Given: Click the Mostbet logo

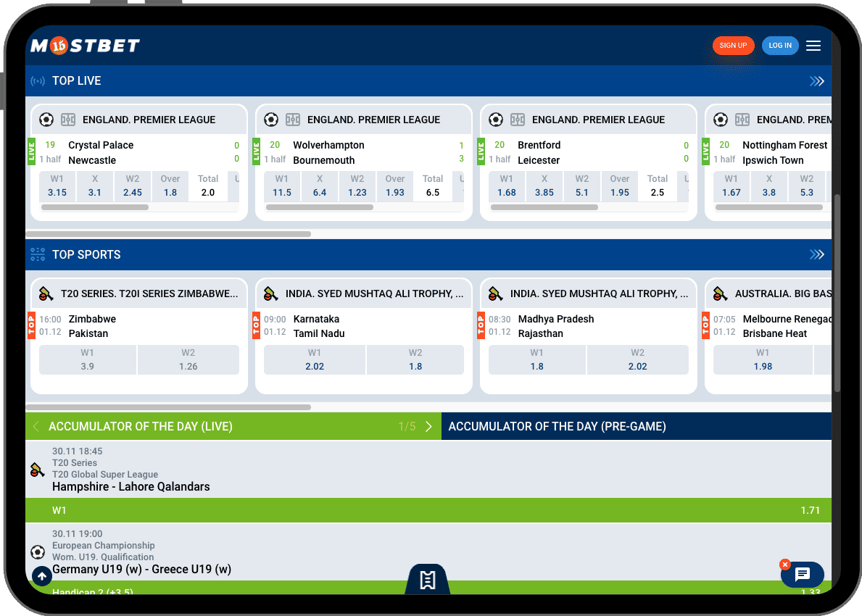Looking at the screenshot, I should 85,46.
